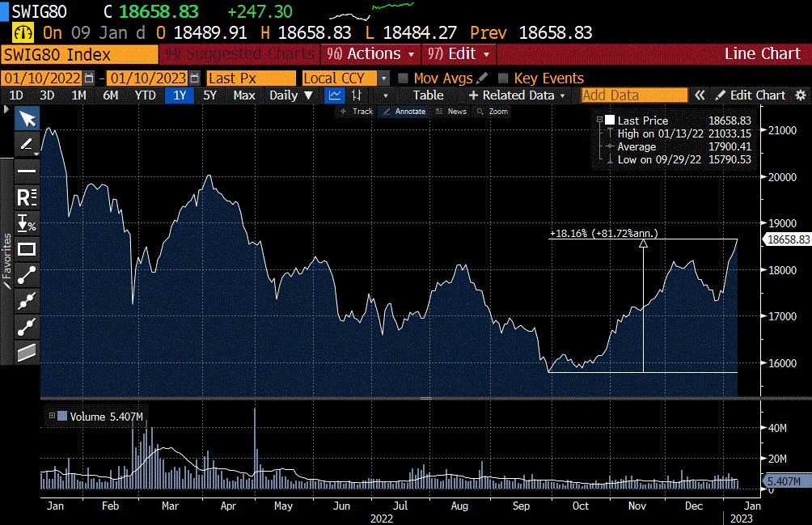Open the Daily periodicity dropdown
Image resolution: width=812 pixels, height=525 pixels.
click(x=291, y=95)
